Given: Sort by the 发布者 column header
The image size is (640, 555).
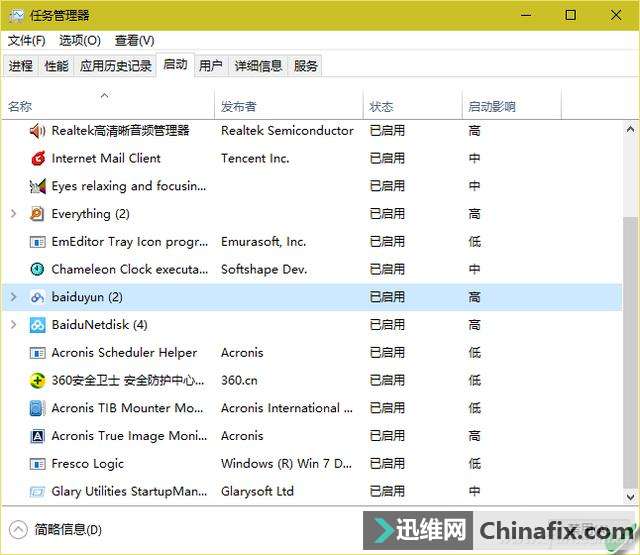Looking at the screenshot, I should coord(289,106).
